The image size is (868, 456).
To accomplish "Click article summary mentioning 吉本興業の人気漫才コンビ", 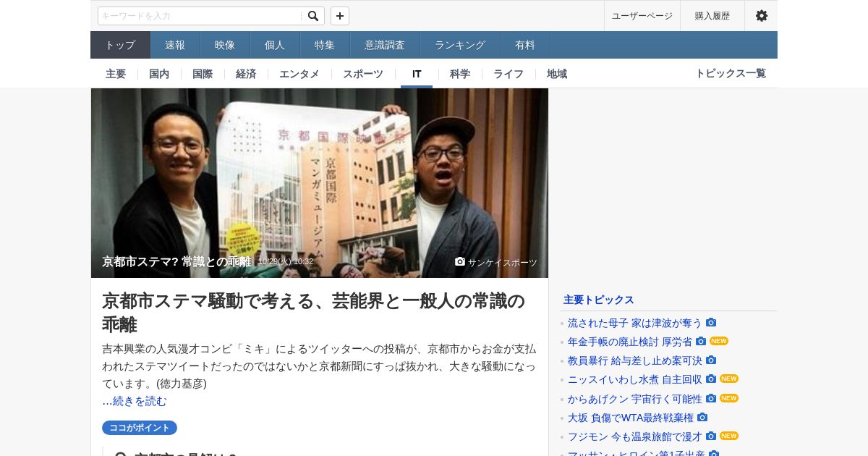I will pyautogui.click(x=319, y=366).
